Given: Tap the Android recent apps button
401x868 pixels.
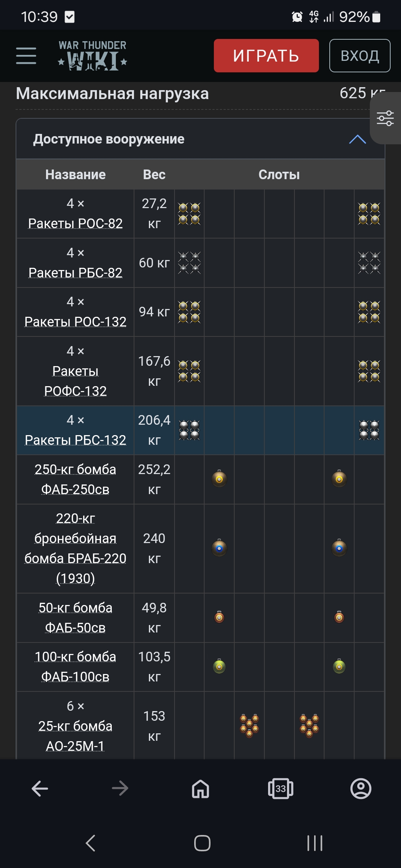Looking at the screenshot, I should click(314, 843).
